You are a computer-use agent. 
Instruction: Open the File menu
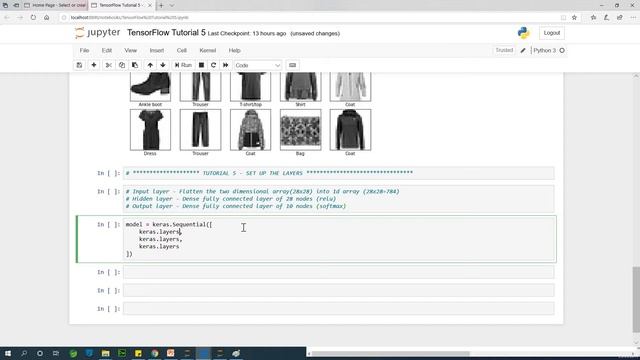click(84, 51)
